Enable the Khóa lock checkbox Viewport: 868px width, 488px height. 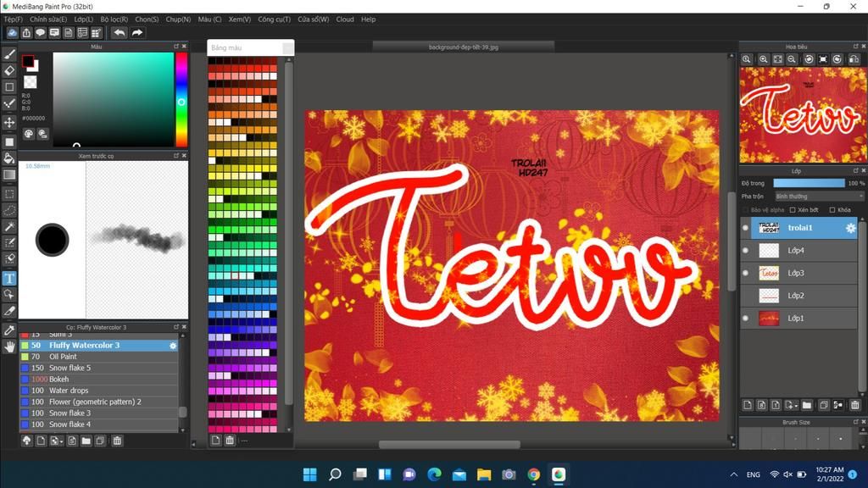[832, 210]
